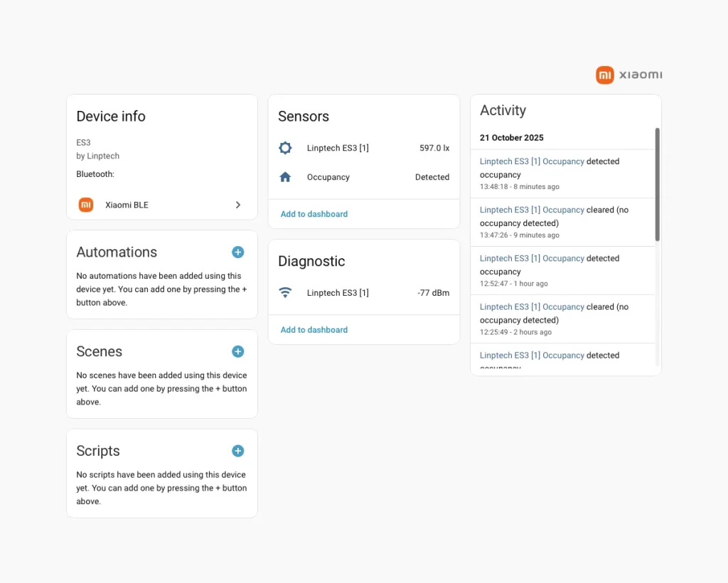Screen dimensions: 728x583
Task: Click the illuminance sensor brightness icon
Action: coord(285,148)
